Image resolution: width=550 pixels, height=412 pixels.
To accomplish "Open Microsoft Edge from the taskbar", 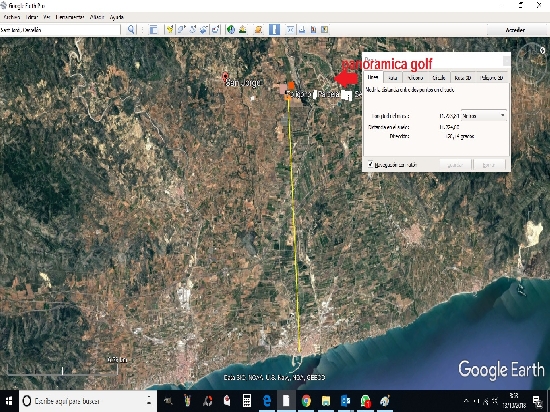I will coord(267,401).
